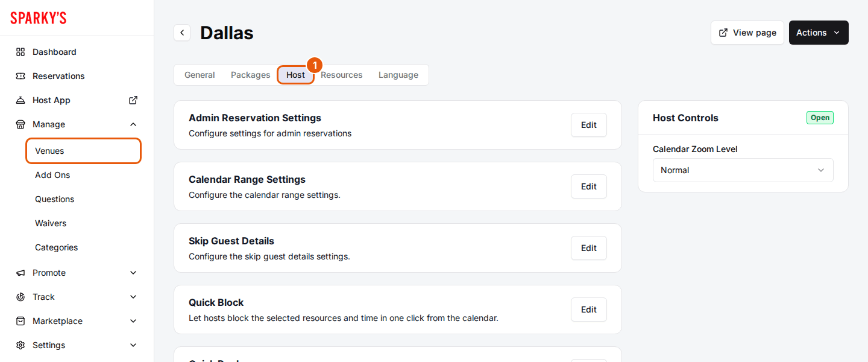Open the Actions dropdown menu
Image resolution: width=868 pixels, height=362 pixels.
(819, 33)
